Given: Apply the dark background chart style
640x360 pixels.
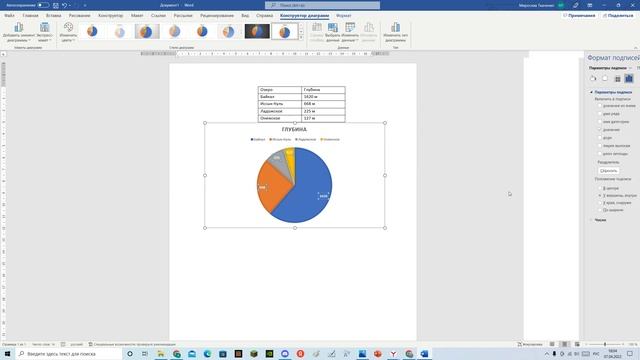Looking at the screenshot, I should coord(257,31).
